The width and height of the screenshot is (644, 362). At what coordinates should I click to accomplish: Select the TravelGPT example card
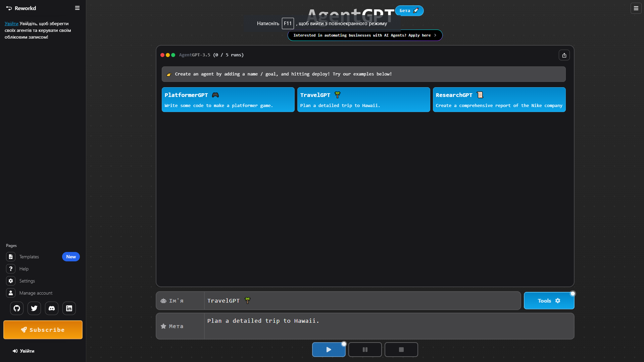(x=364, y=100)
